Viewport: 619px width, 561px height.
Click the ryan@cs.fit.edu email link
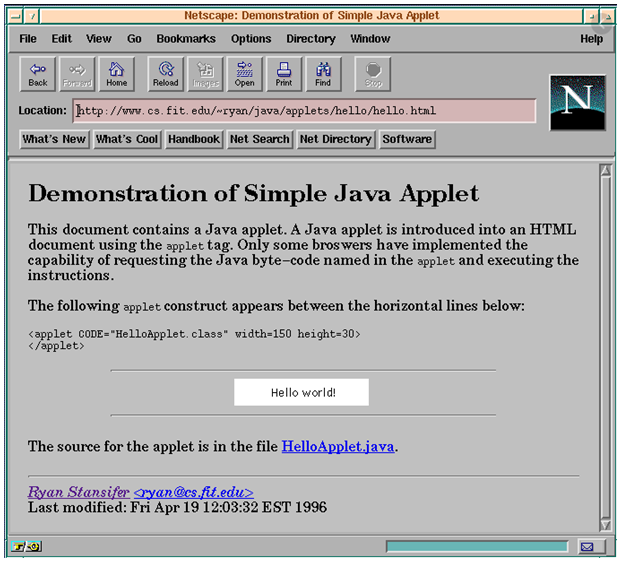(193, 492)
